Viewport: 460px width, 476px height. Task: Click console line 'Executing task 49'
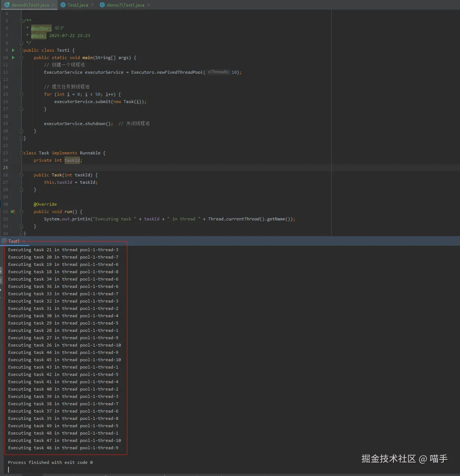click(63, 426)
